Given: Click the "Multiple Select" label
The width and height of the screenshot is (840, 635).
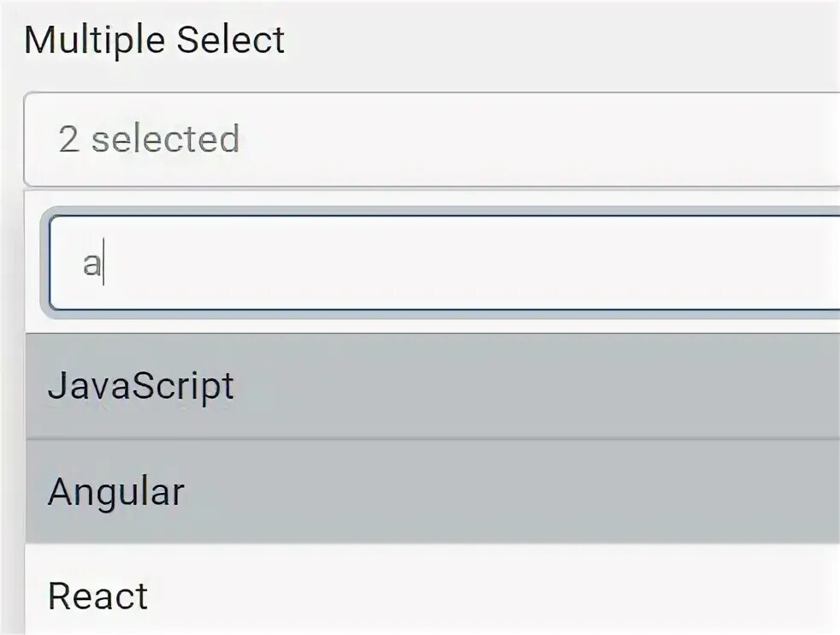Looking at the screenshot, I should 154,41.
